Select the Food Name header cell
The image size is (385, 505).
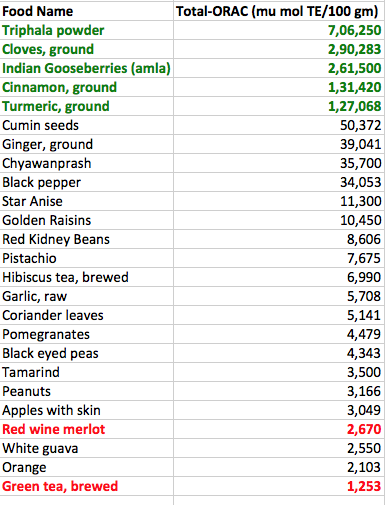click(87, 11)
